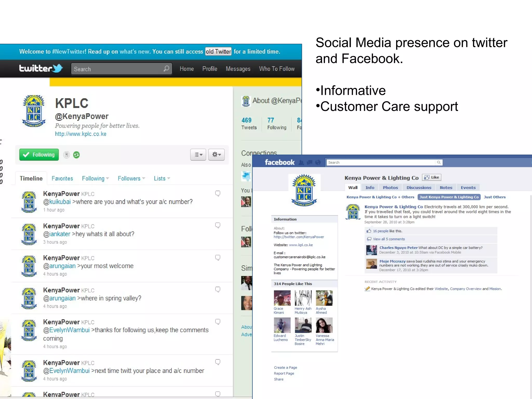Click reply bubble on 'your most welcome' tweet
The height and width of the screenshot is (399, 532).
tap(218, 258)
